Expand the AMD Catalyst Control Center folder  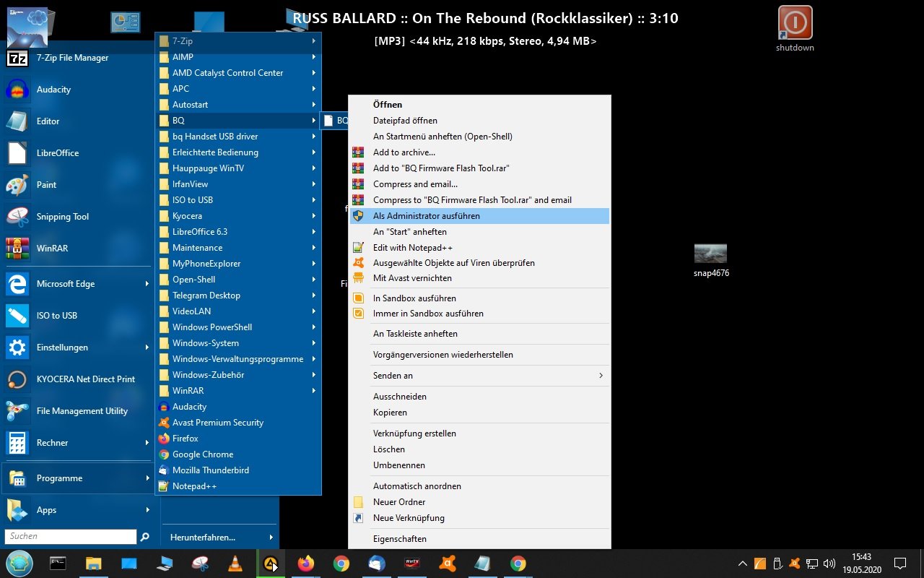coord(238,73)
